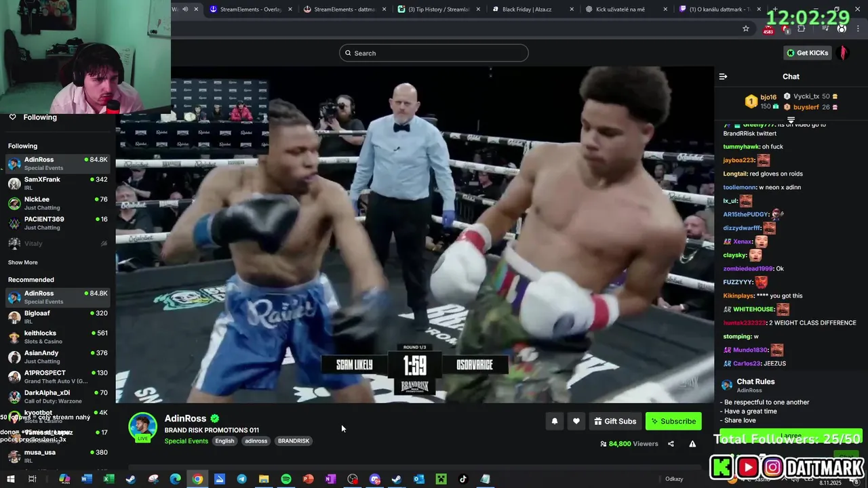Open keithlocks in Recommended list

point(58,337)
